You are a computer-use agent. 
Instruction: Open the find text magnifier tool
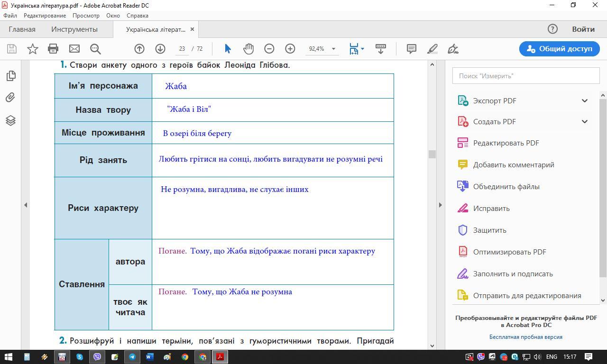point(95,49)
